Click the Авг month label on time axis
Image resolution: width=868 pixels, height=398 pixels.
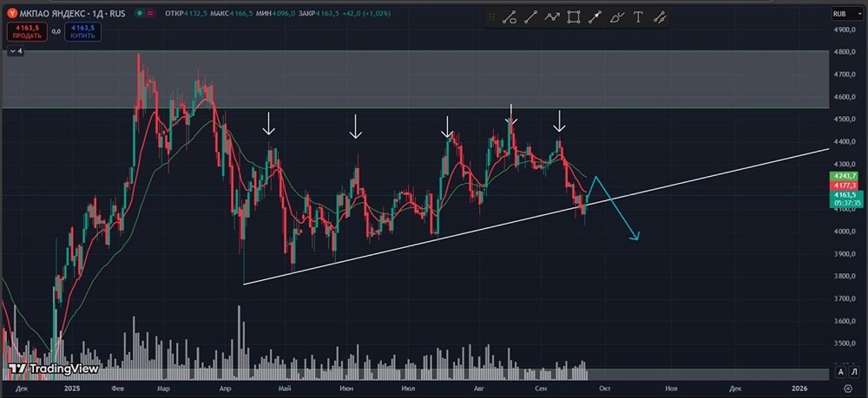point(479,389)
